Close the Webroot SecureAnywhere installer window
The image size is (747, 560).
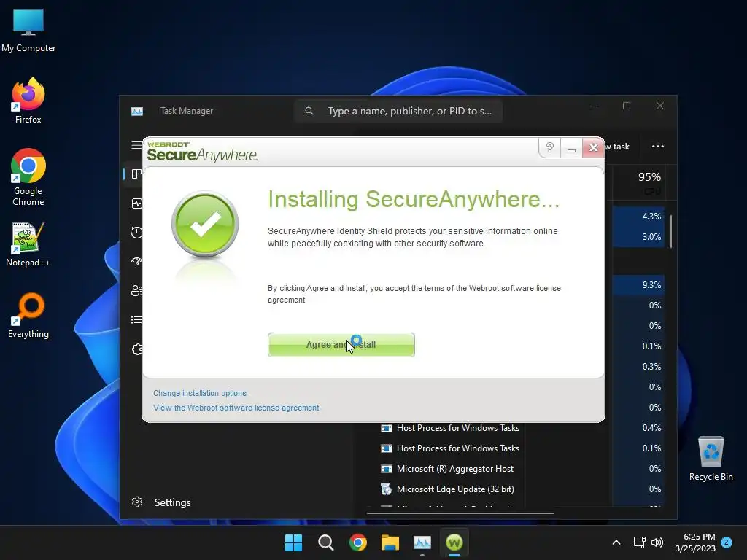593,147
